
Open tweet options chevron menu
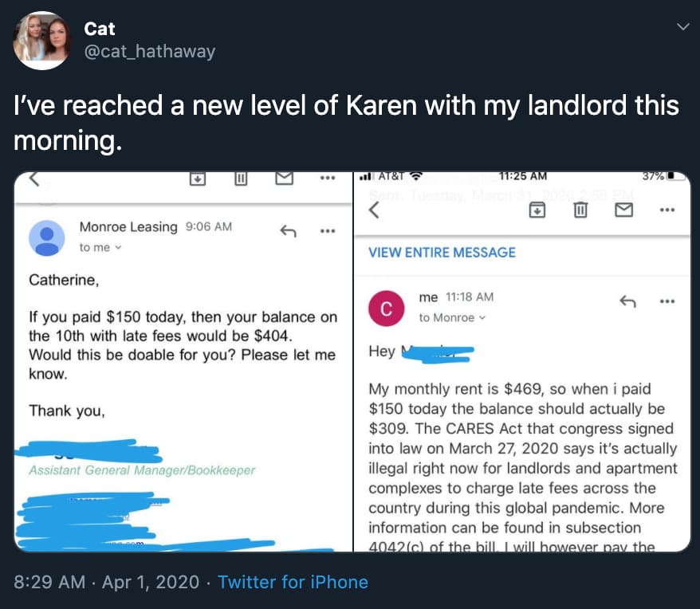680,28
